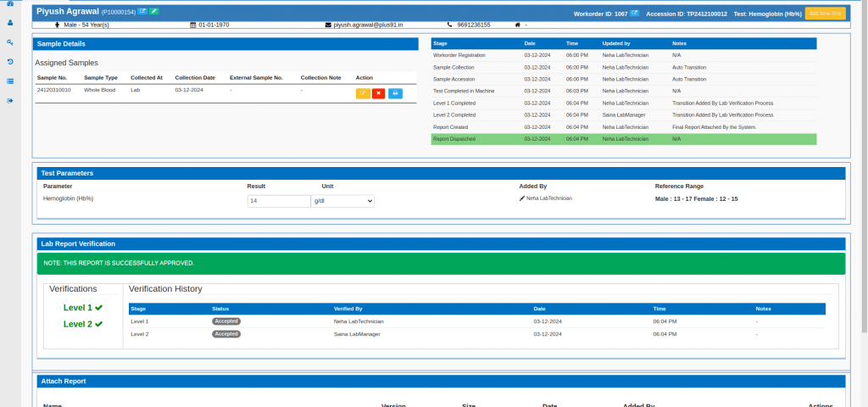This screenshot has height=407, width=868.
Task: Click the logout icon in left sidebar
Action: tap(9, 101)
